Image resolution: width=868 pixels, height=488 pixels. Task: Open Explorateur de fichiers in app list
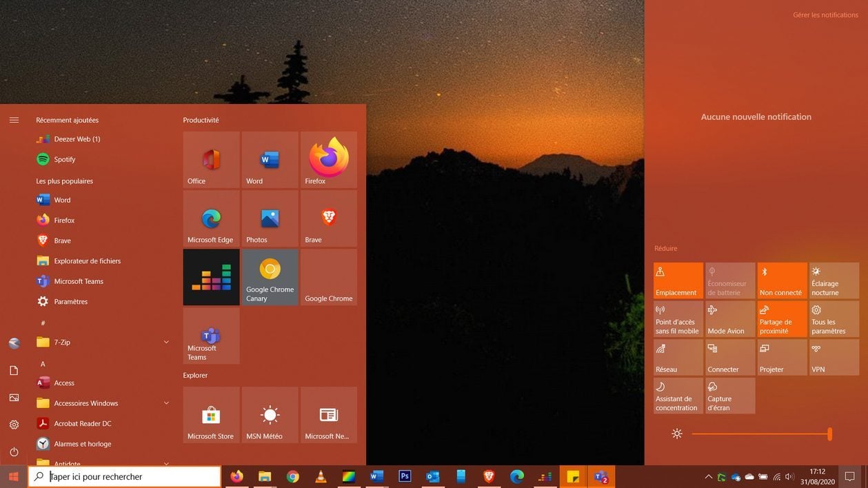pyautogui.click(x=103, y=261)
